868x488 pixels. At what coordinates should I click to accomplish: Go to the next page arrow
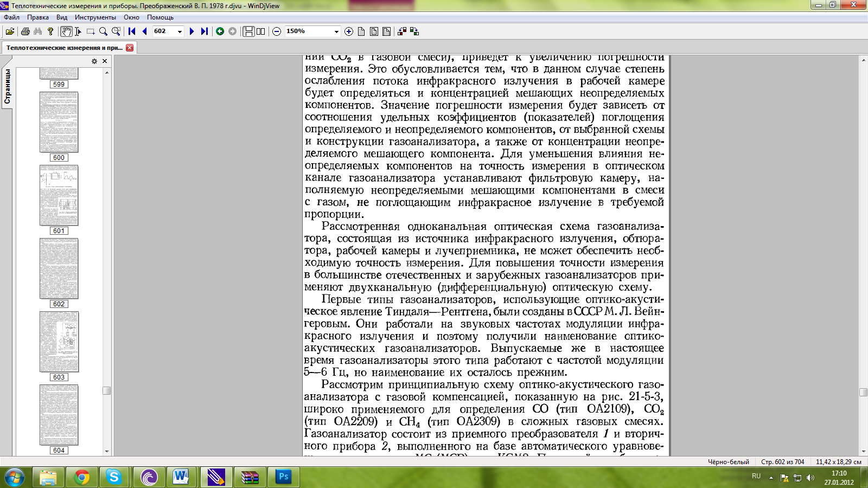(x=192, y=31)
